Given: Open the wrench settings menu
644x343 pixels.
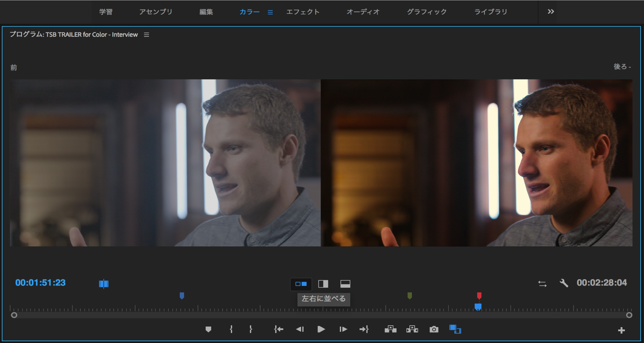Looking at the screenshot, I should 564,283.
